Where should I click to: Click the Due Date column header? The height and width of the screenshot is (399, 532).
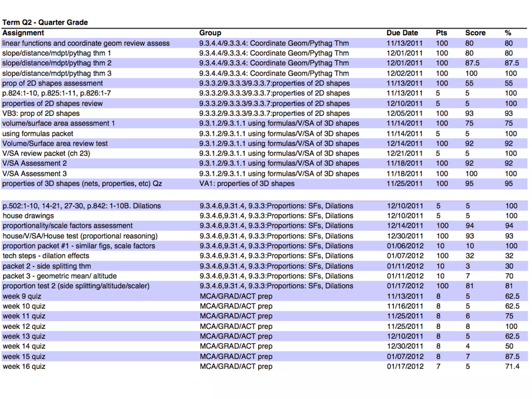[402, 33]
